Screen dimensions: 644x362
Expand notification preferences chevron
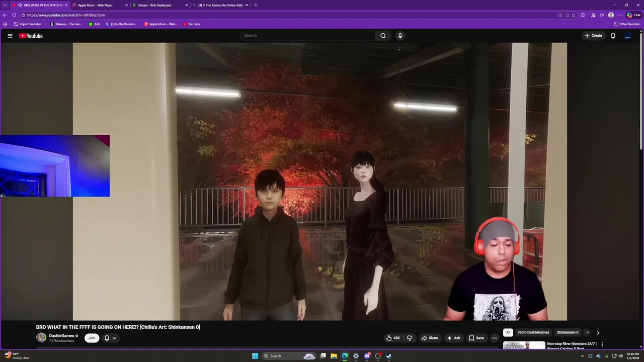pos(115,338)
